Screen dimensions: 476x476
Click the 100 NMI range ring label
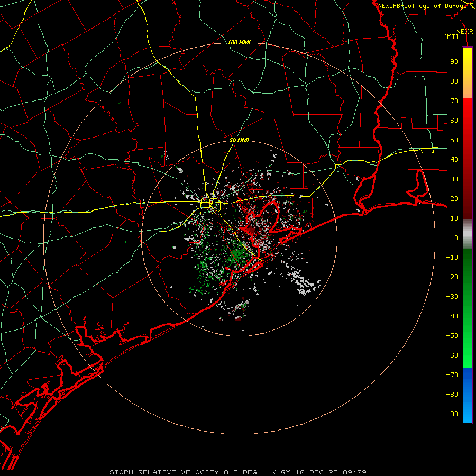tap(239, 42)
